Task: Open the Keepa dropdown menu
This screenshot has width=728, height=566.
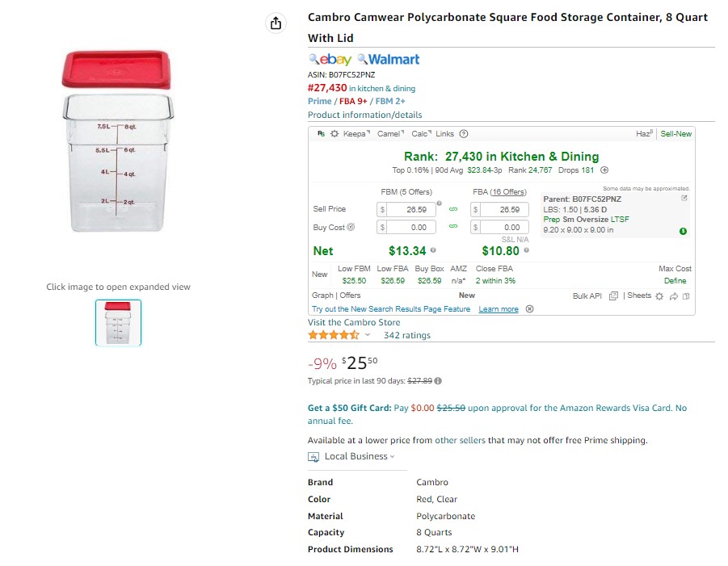Action: [356, 133]
